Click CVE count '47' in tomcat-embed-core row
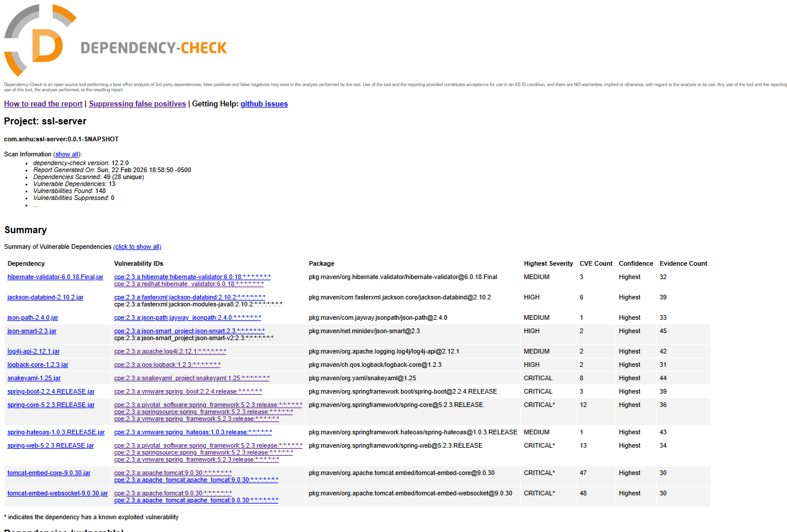Viewport: 787px width, 532px height. [x=584, y=473]
